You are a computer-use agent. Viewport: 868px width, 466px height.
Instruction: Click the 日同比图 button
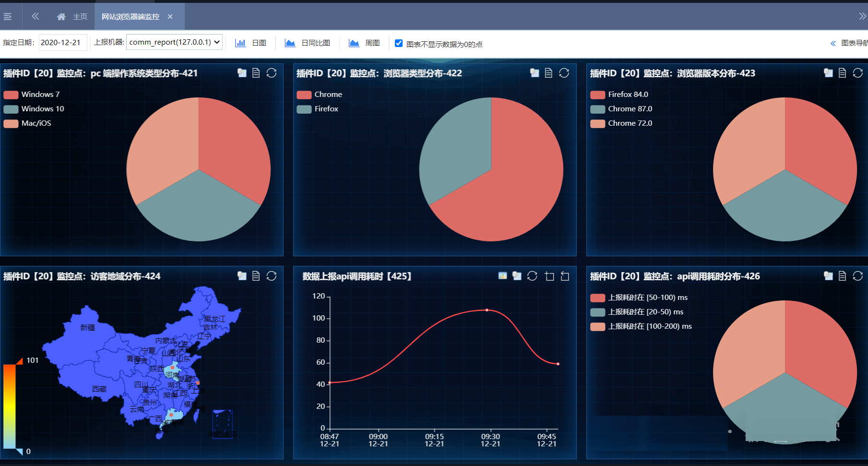(x=308, y=43)
